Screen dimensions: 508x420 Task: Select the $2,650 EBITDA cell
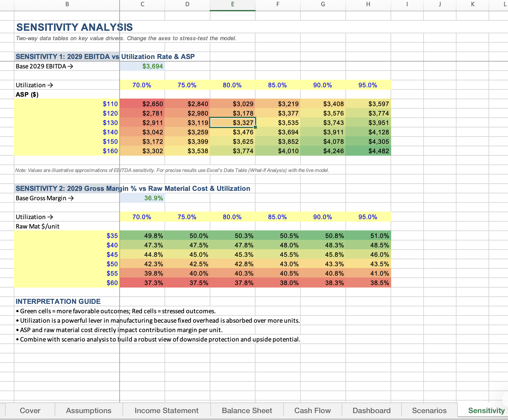142,104
